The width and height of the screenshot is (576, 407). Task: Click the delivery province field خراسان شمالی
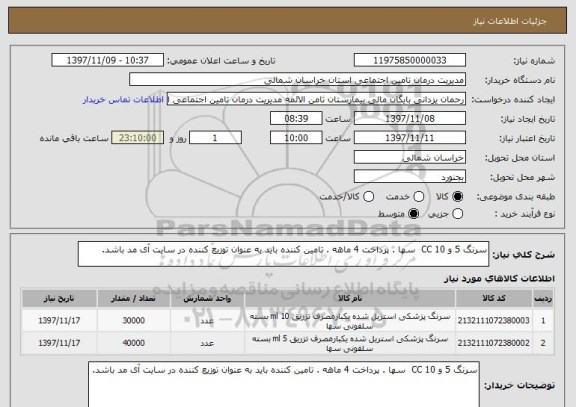click(410, 158)
